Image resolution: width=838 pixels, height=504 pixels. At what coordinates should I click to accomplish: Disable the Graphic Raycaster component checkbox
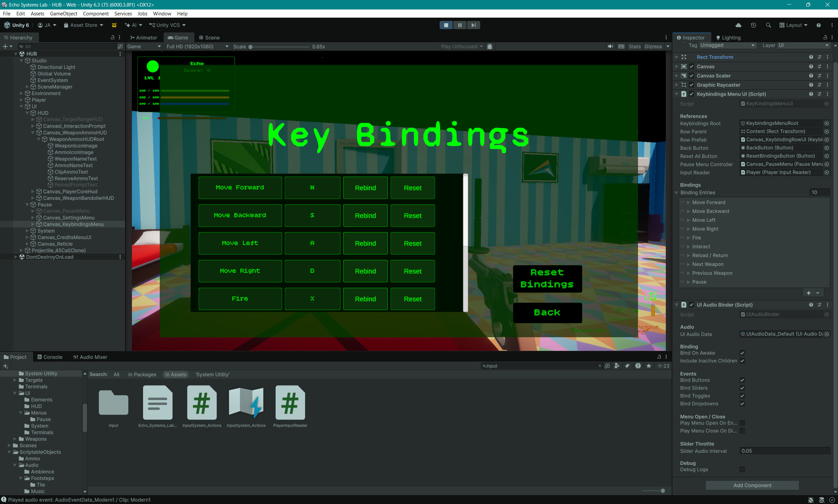tap(692, 85)
